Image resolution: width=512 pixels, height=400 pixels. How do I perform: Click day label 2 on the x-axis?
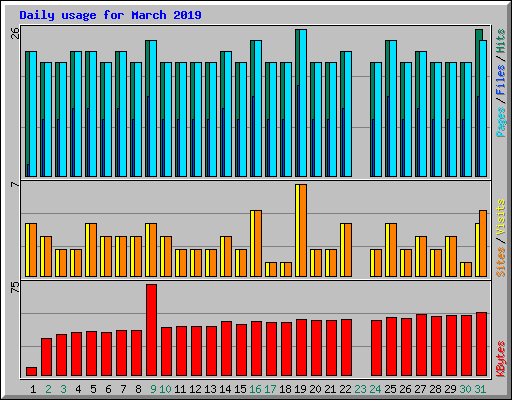(x=48, y=389)
